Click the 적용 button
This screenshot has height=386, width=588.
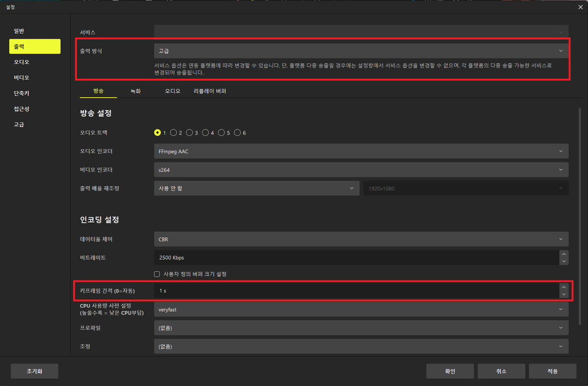pos(552,371)
